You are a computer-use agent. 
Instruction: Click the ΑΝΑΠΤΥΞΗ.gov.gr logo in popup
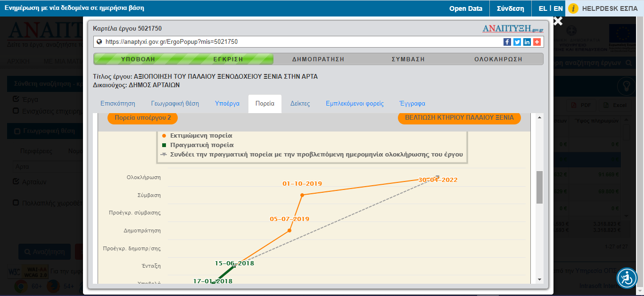pos(513,29)
